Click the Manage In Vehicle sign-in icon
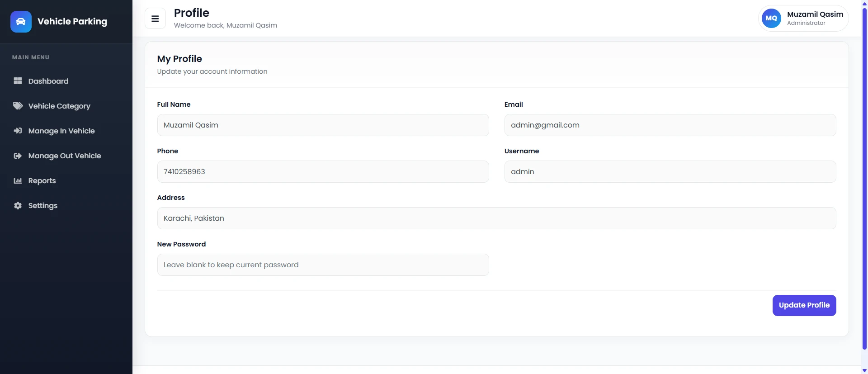The image size is (868, 374). [x=18, y=131]
